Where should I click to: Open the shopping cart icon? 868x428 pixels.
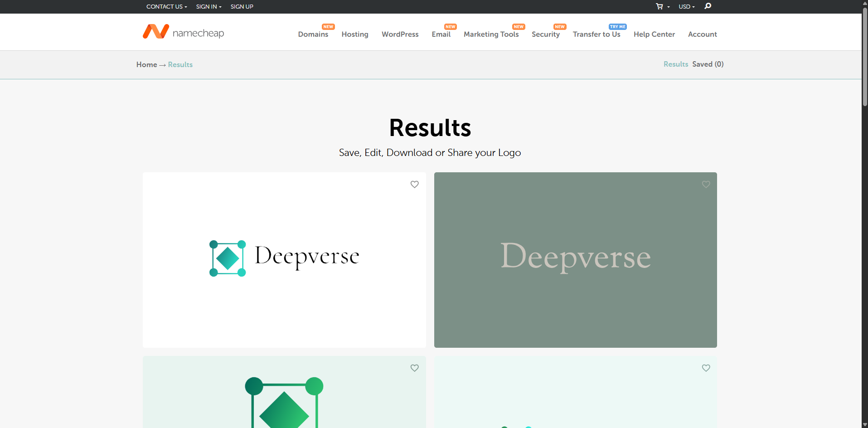659,6
